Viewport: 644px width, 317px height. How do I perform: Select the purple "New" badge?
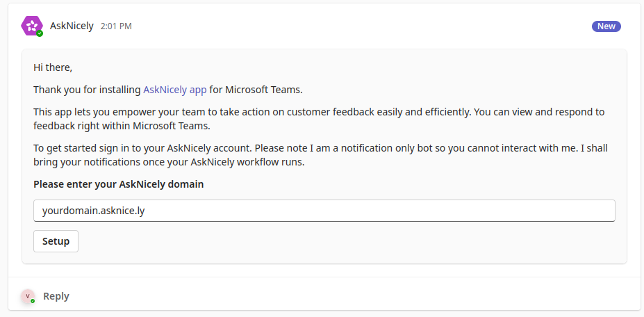tap(606, 26)
